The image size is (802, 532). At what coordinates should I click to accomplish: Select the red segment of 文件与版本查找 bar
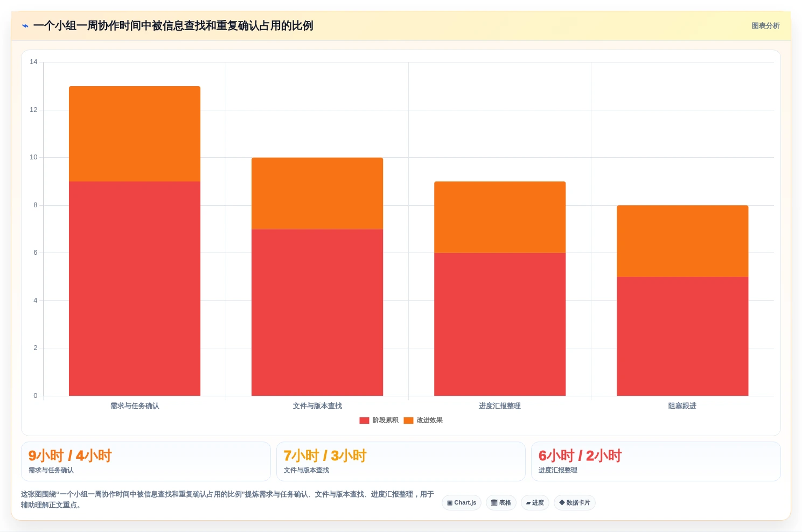click(x=317, y=312)
